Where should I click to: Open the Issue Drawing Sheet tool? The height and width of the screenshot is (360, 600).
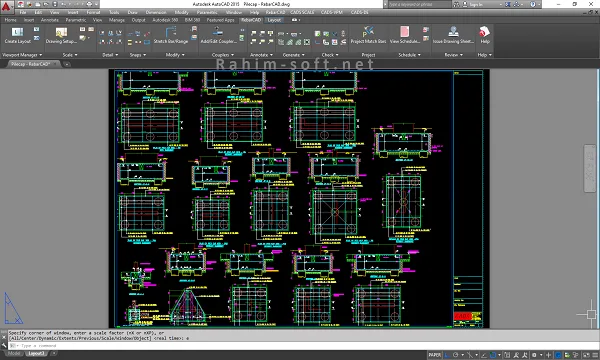(453, 35)
